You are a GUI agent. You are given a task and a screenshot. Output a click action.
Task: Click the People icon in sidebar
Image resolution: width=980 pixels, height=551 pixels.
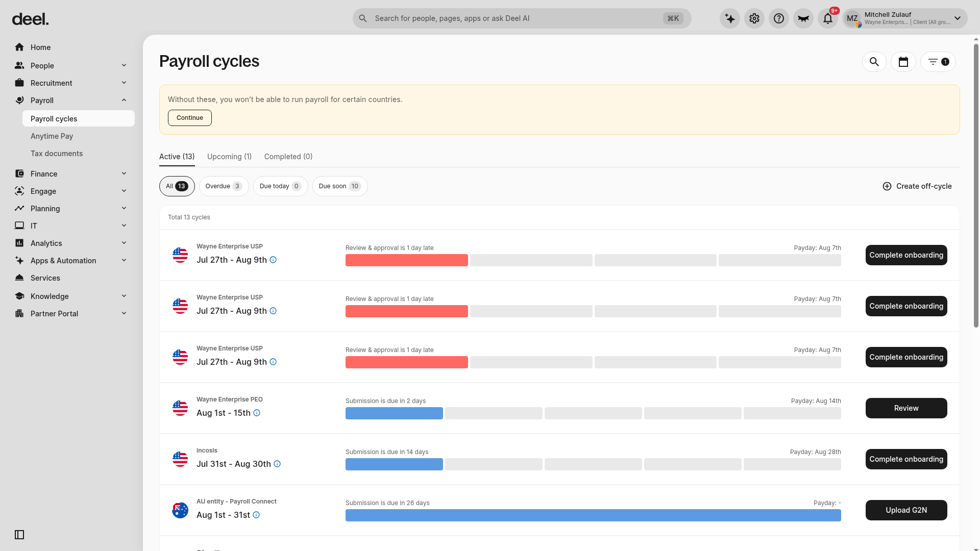point(19,65)
